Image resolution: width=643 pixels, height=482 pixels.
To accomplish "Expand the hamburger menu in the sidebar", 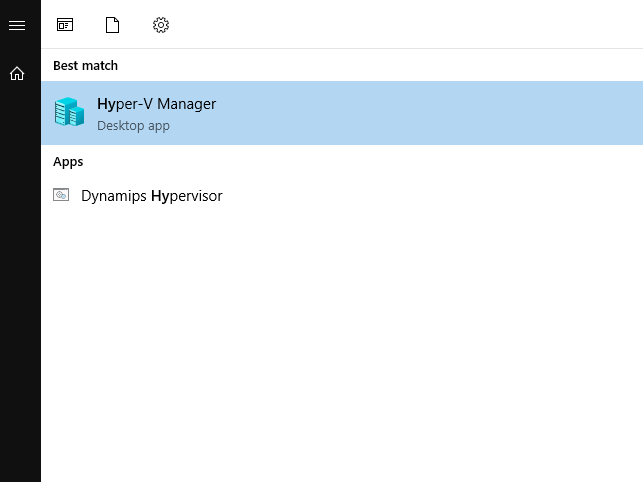I will (17, 25).
